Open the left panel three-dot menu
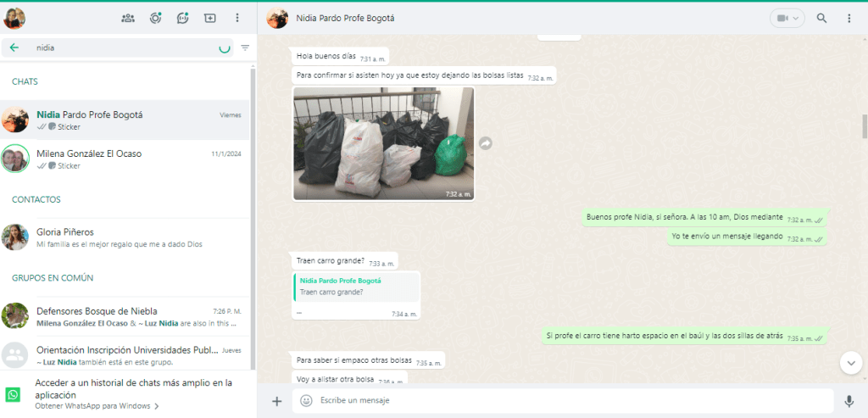 coord(236,18)
